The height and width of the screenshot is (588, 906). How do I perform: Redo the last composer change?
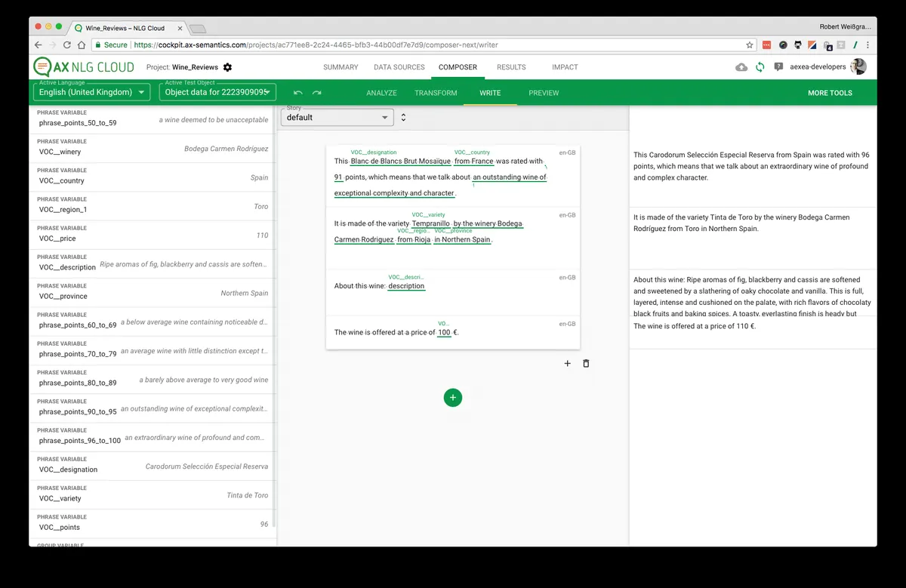click(x=317, y=93)
